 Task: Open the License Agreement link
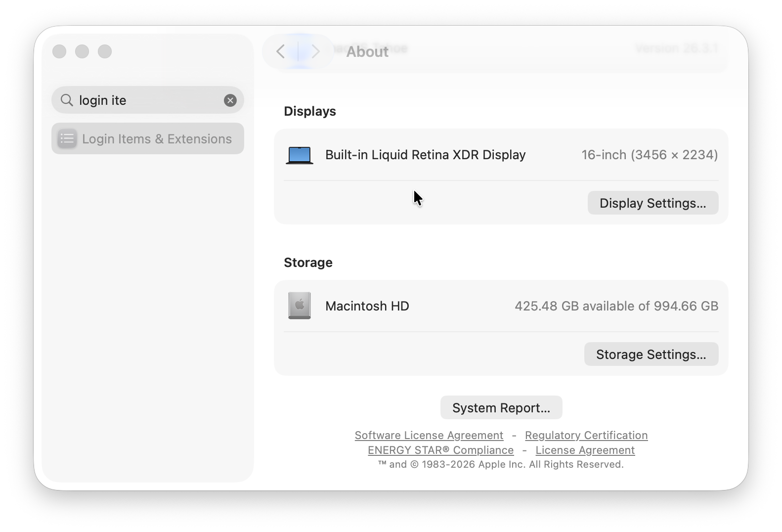click(585, 450)
